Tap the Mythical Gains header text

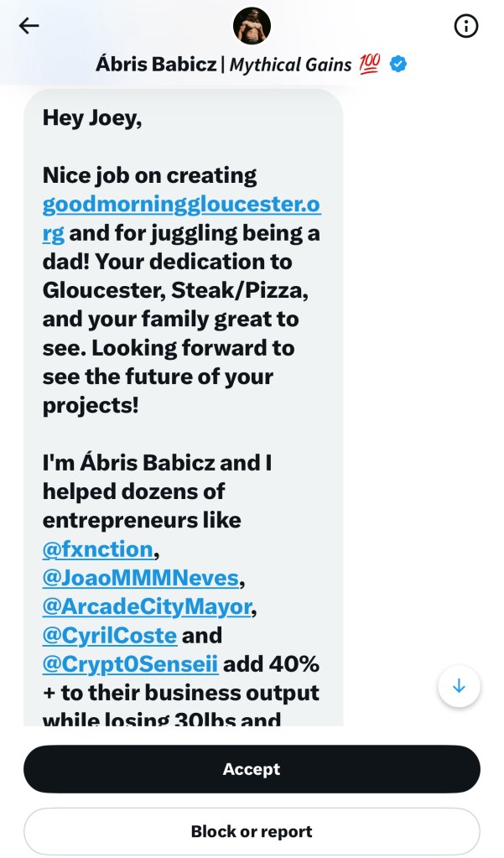290,65
